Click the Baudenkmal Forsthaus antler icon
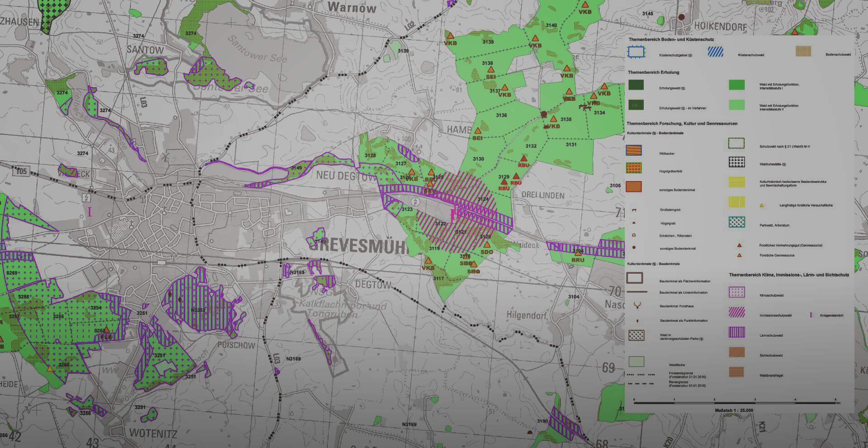Image resolution: width=868 pixels, height=448 pixels. pos(637,306)
